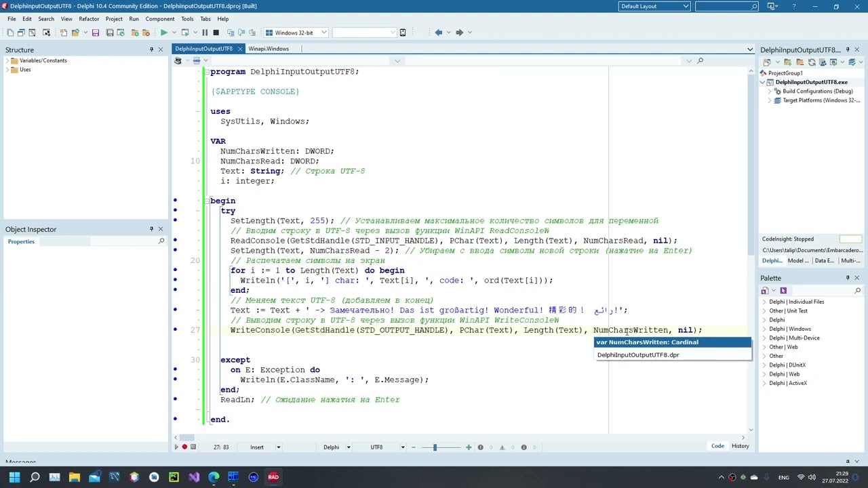Open Windows Start menu
Viewport: 868px width, 488px height.
coord(14,477)
